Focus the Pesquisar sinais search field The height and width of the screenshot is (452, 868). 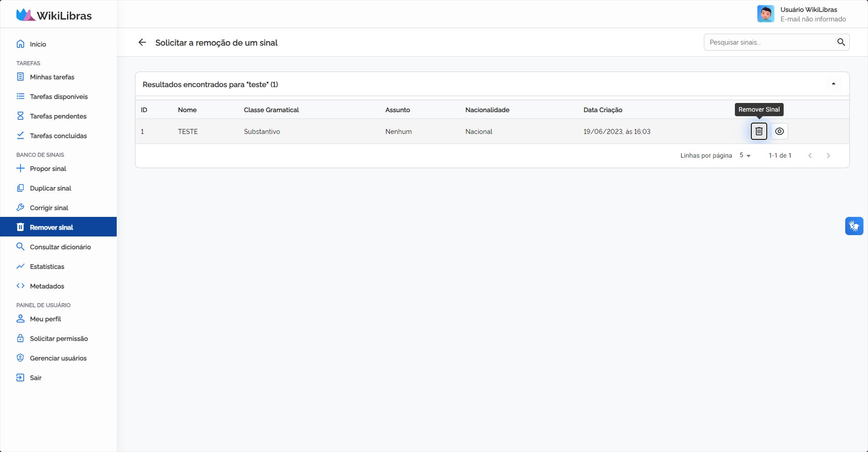point(769,42)
